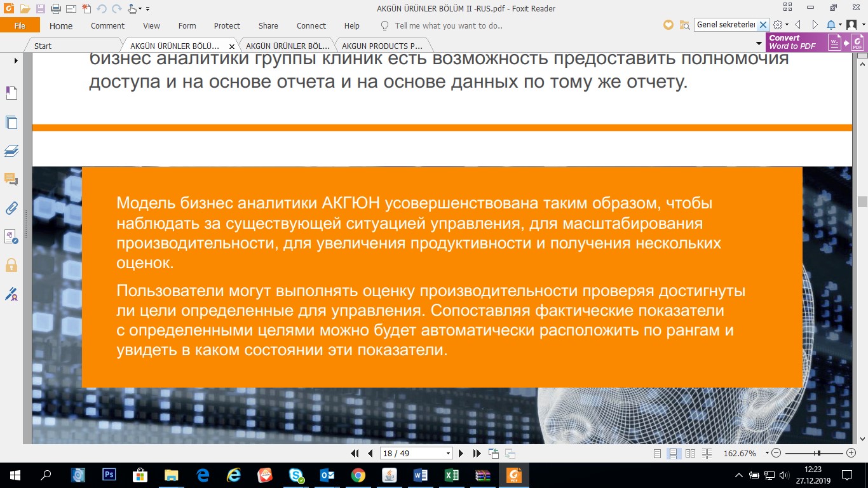Open the Connect ribbon tab

311,26
